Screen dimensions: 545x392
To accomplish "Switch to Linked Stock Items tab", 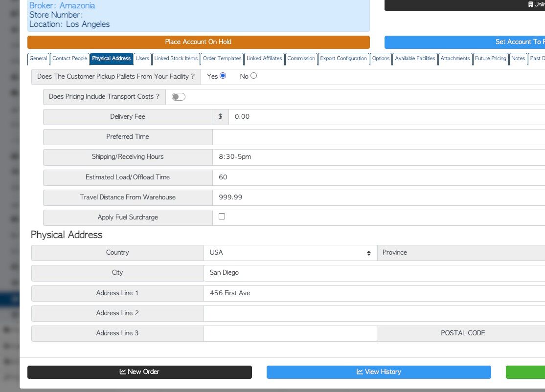I will click(x=176, y=58).
